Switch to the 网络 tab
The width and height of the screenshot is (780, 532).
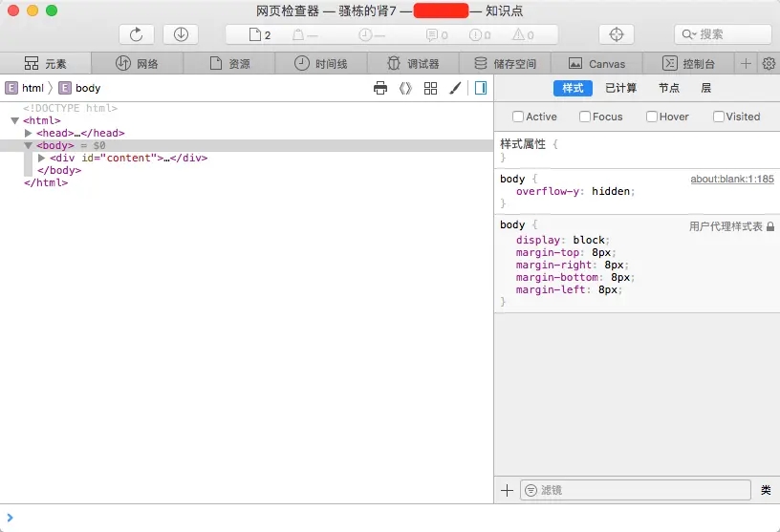138,64
